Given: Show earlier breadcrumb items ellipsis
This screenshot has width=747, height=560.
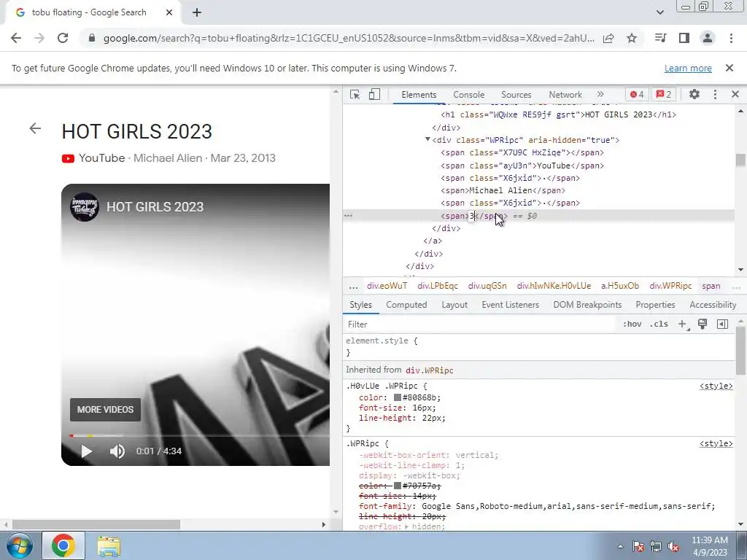Looking at the screenshot, I should tap(353, 287).
